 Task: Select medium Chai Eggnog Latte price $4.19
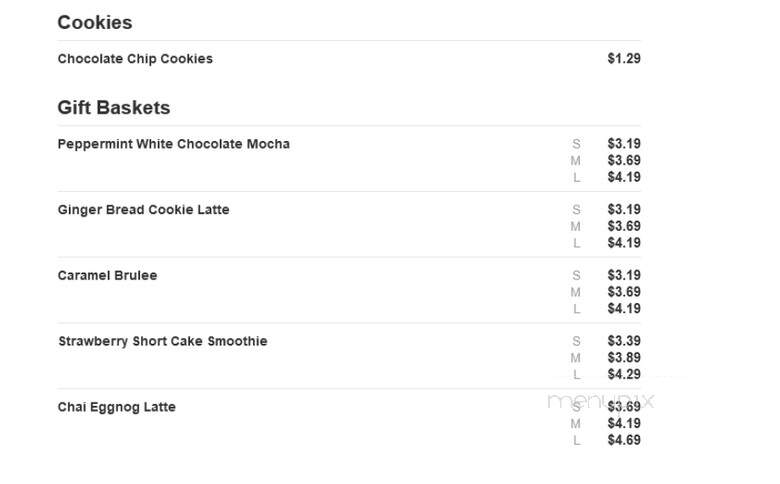point(624,423)
